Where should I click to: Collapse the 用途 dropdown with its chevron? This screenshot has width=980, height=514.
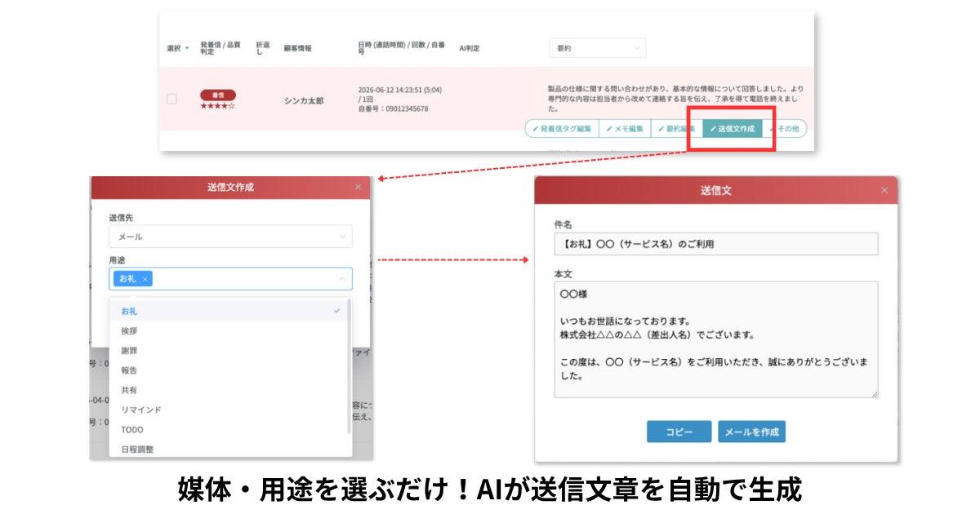coord(341,279)
